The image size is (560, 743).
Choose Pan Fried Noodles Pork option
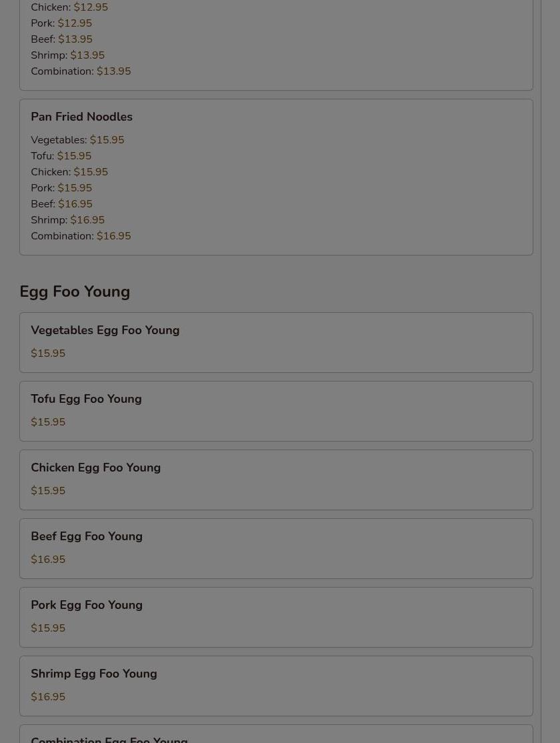pyautogui.click(x=61, y=187)
